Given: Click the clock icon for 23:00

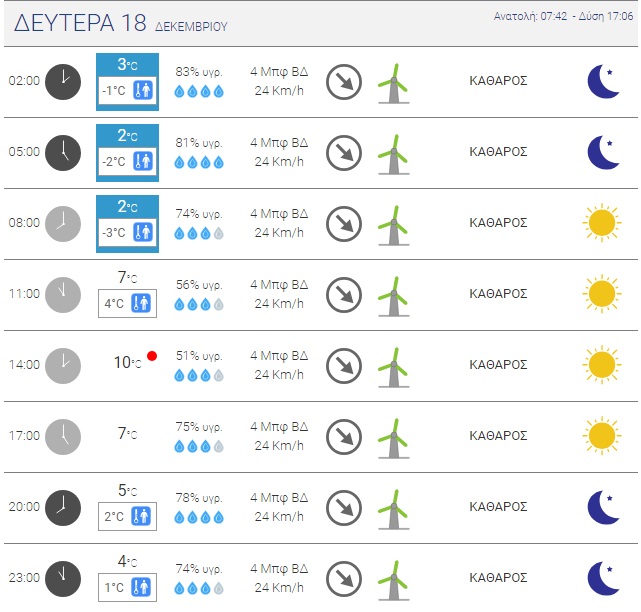Looking at the screenshot, I should point(62,577).
